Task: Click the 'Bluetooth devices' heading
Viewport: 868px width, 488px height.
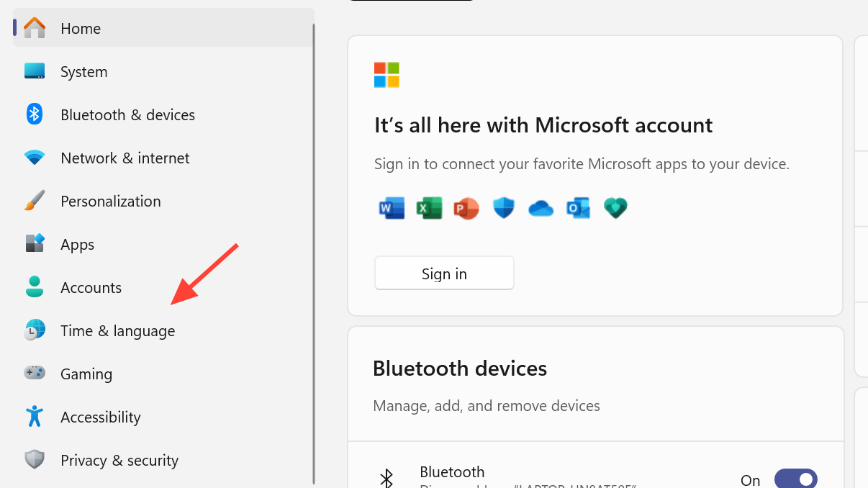Action: [460, 369]
